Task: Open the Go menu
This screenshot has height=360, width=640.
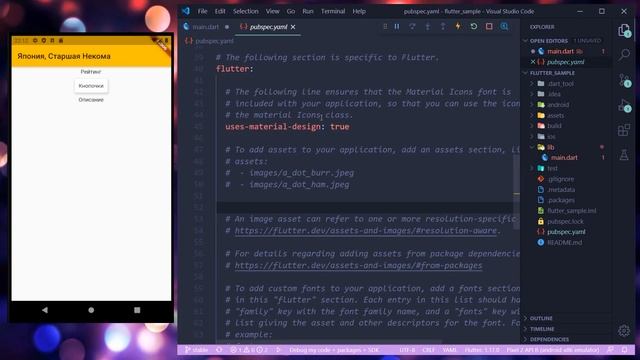Action: [x=291, y=11]
